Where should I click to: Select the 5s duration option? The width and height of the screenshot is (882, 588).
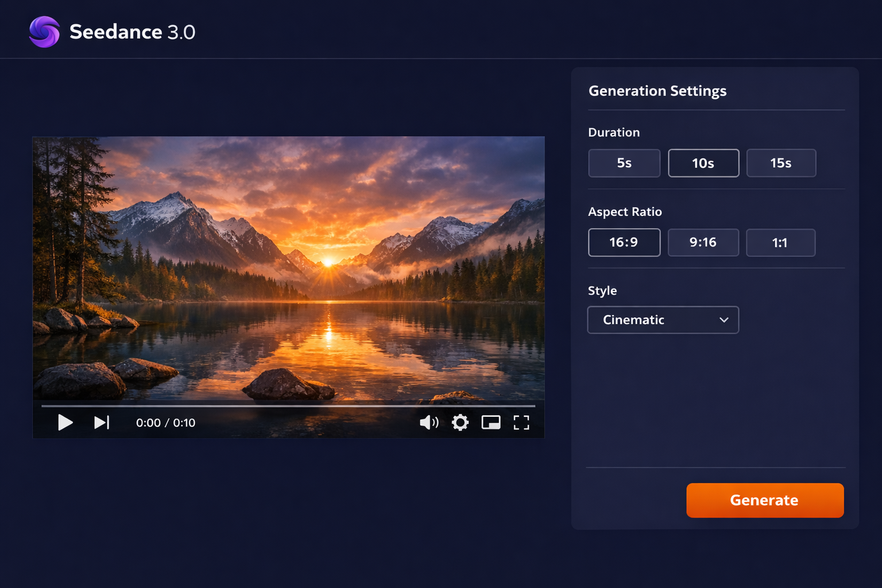pyautogui.click(x=624, y=163)
